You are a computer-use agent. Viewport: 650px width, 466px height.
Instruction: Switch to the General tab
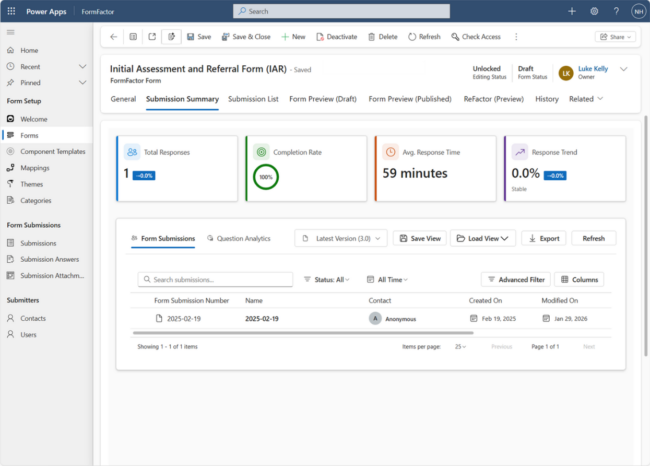coord(123,99)
